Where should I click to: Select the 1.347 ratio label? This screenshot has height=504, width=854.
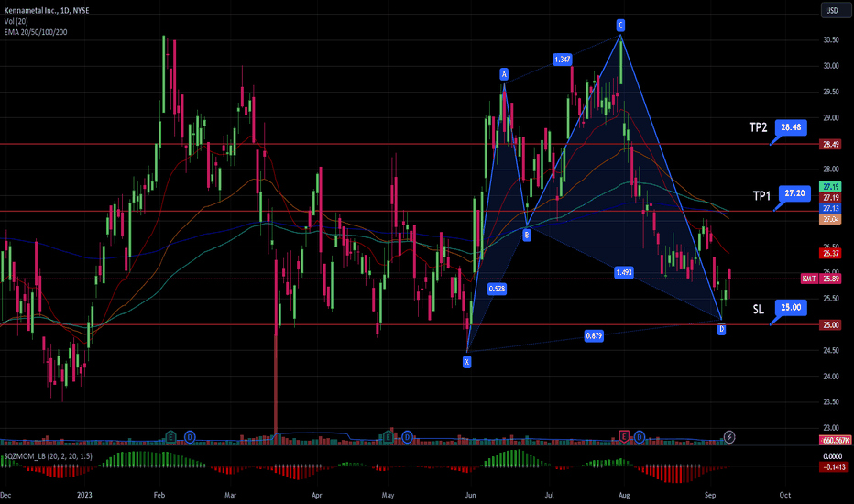click(562, 60)
